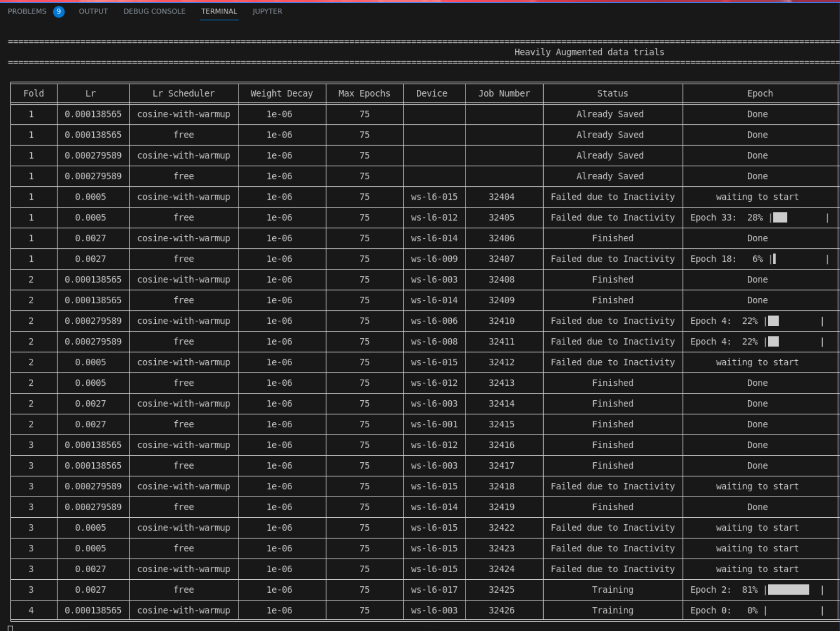The height and width of the screenshot is (631, 840).
Task: Click job number 32414
Action: pyautogui.click(x=502, y=404)
